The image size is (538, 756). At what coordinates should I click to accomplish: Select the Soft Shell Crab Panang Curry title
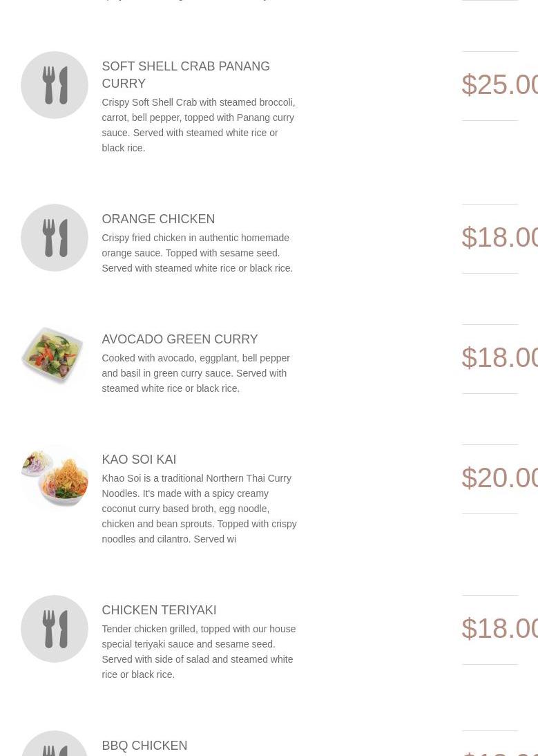[x=185, y=75]
